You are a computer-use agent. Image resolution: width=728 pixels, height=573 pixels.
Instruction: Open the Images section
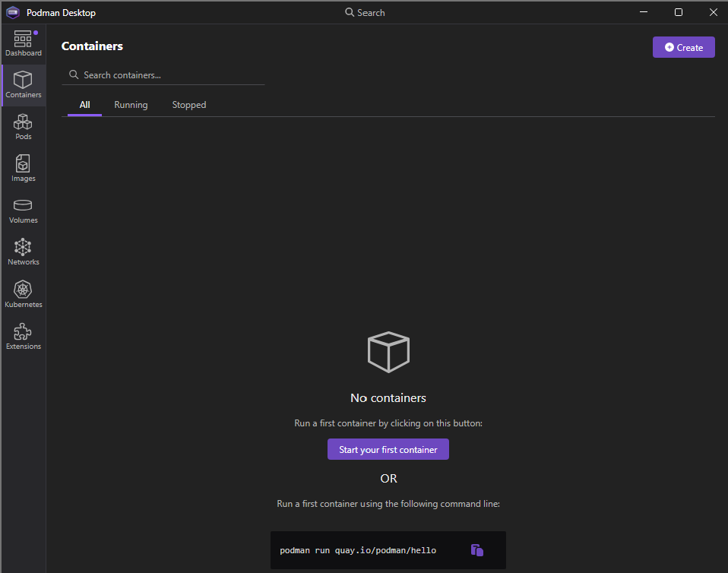23,168
